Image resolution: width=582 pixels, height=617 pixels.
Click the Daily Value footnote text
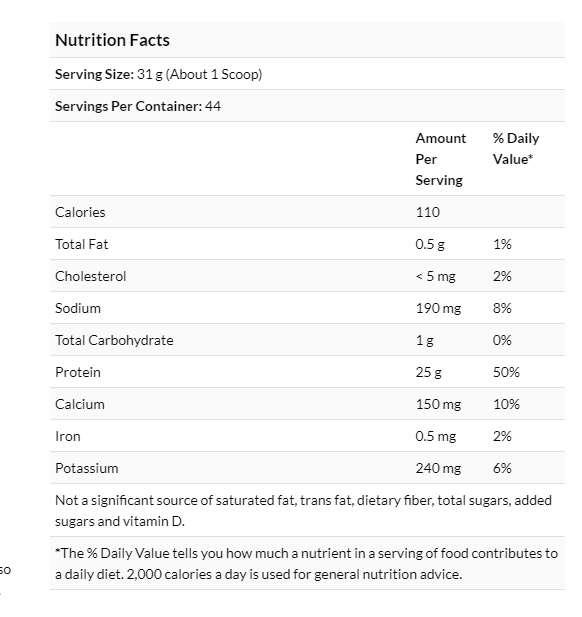pyautogui.click(x=307, y=563)
